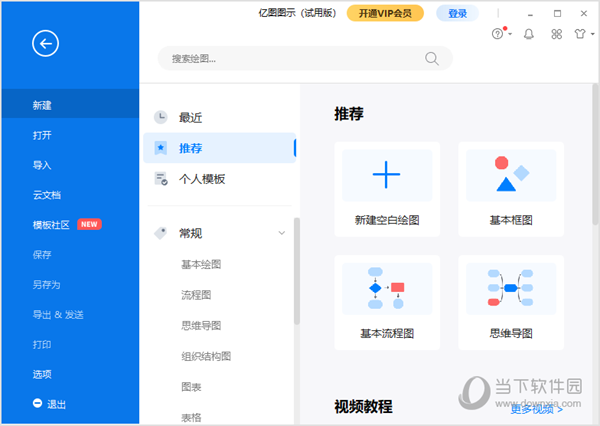Viewport: 600px width, 426px height.
Task: Click the 搜索绘图 search field
Action: [305, 59]
